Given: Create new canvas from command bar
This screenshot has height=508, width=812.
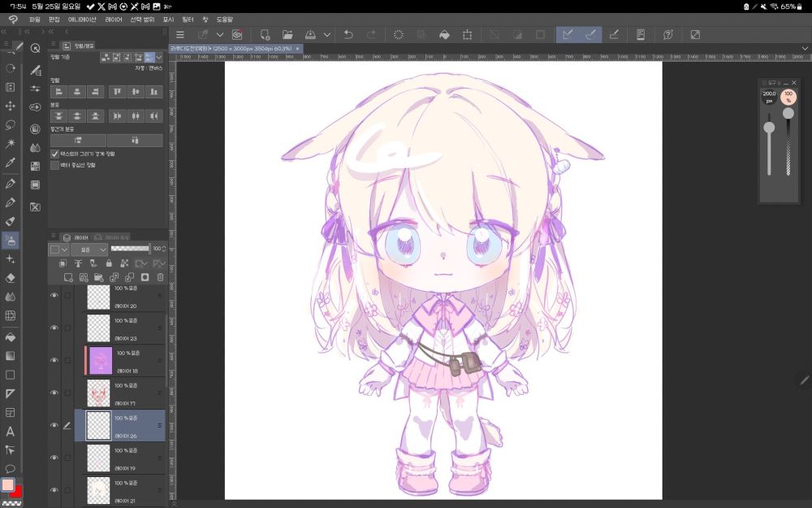Looking at the screenshot, I should pyautogui.click(x=265, y=35).
